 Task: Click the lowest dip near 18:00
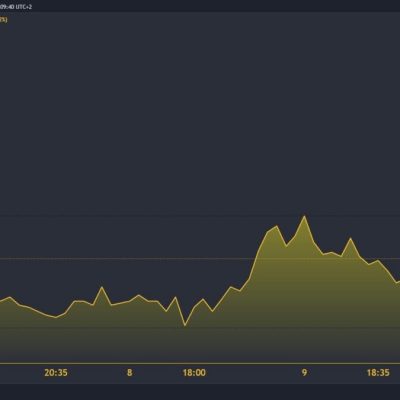[185, 325]
